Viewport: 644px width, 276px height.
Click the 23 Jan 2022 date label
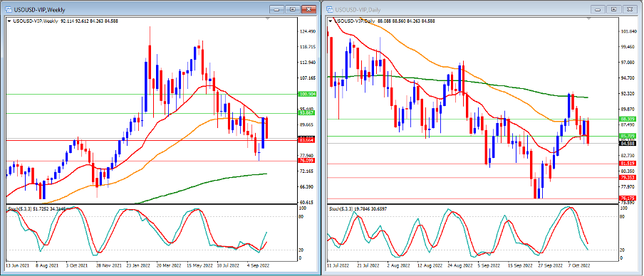[137, 265]
